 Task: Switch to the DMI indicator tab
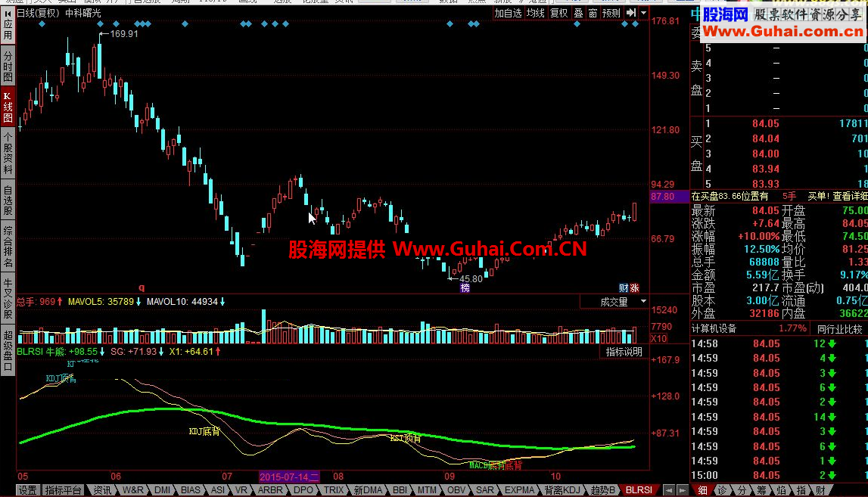coord(162,490)
